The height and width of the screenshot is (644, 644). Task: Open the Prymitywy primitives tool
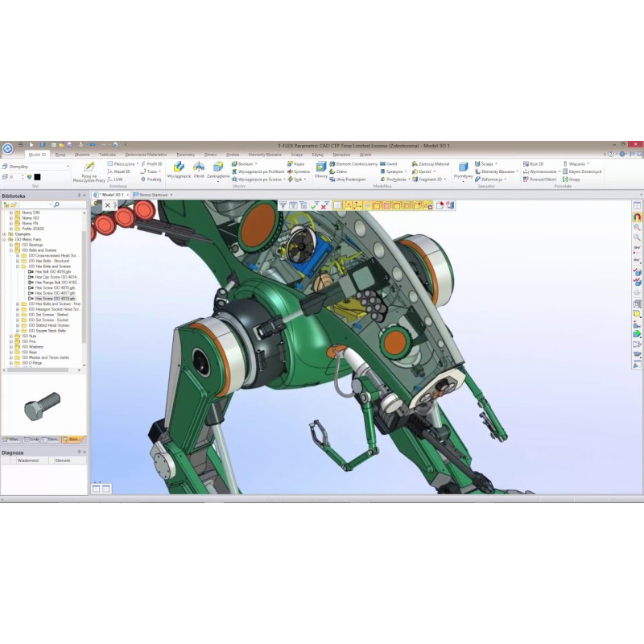pos(463,168)
